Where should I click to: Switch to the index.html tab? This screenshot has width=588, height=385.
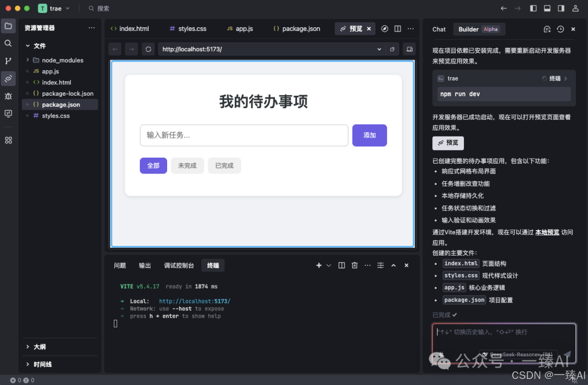coord(130,28)
